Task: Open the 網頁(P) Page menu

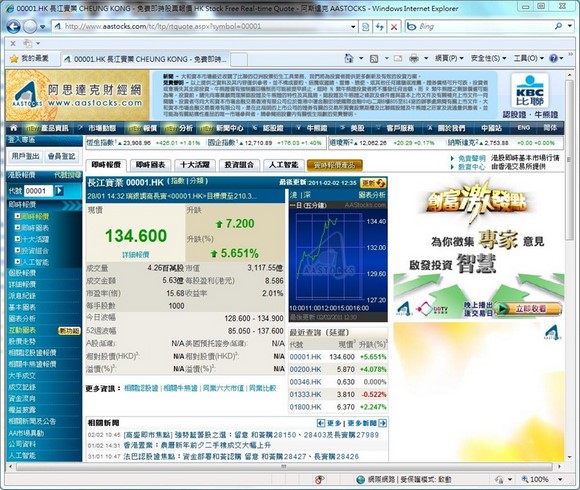Action: pyautogui.click(x=449, y=58)
